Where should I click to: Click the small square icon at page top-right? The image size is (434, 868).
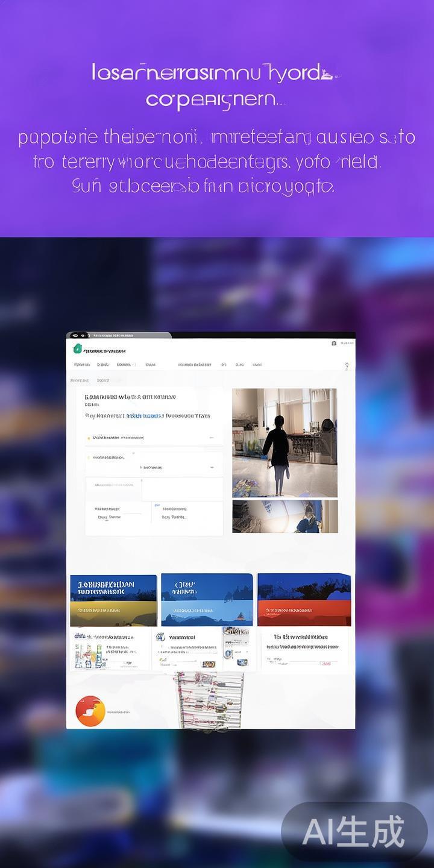click(333, 344)
